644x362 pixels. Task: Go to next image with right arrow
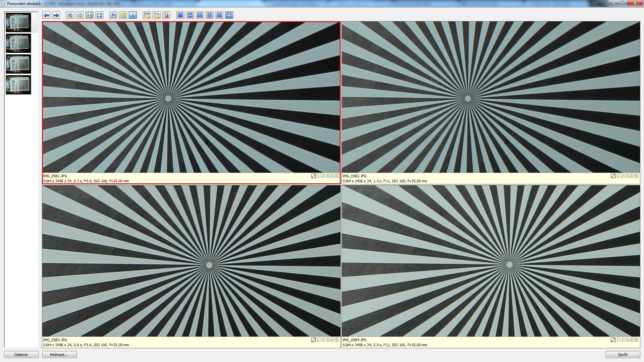tap(56, 15)
